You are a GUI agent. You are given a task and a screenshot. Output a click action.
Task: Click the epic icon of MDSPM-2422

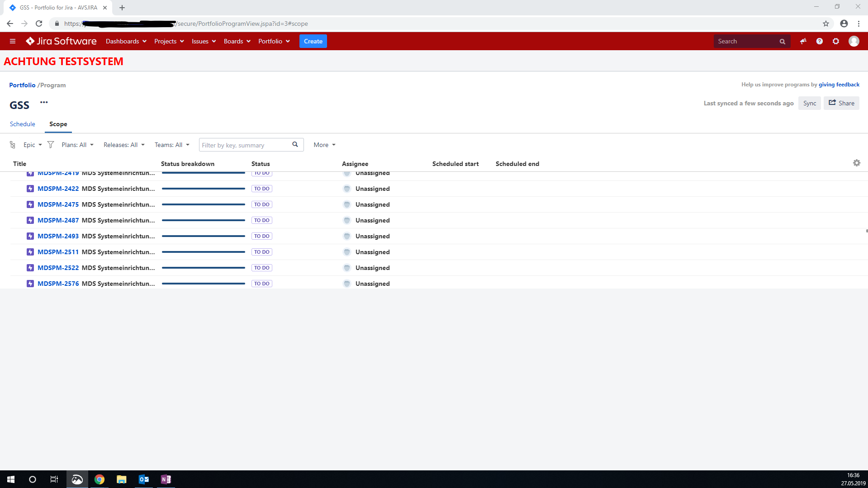coord(30,189)
